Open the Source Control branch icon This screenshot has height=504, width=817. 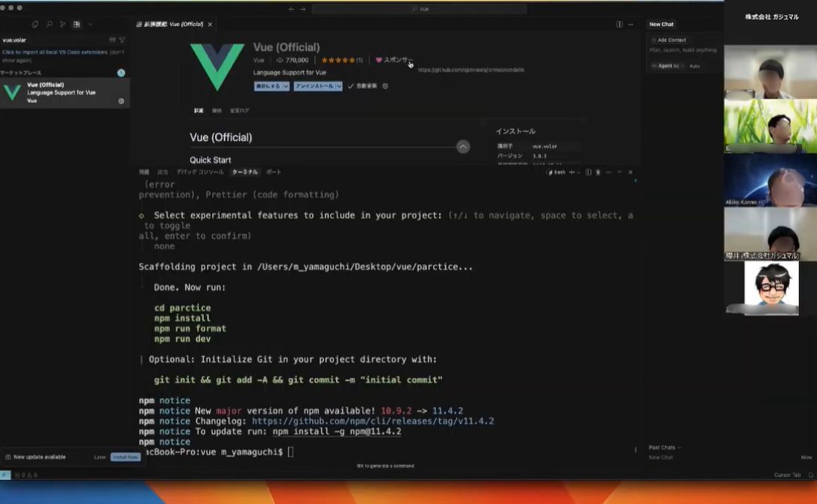[x=63, y=25]
